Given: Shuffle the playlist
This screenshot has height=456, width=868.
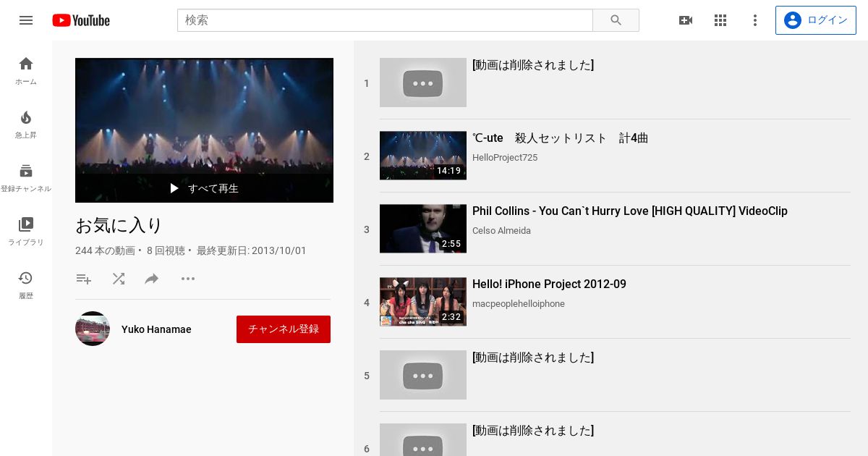Looking at the screenshot, I should [x=119, y=279].
